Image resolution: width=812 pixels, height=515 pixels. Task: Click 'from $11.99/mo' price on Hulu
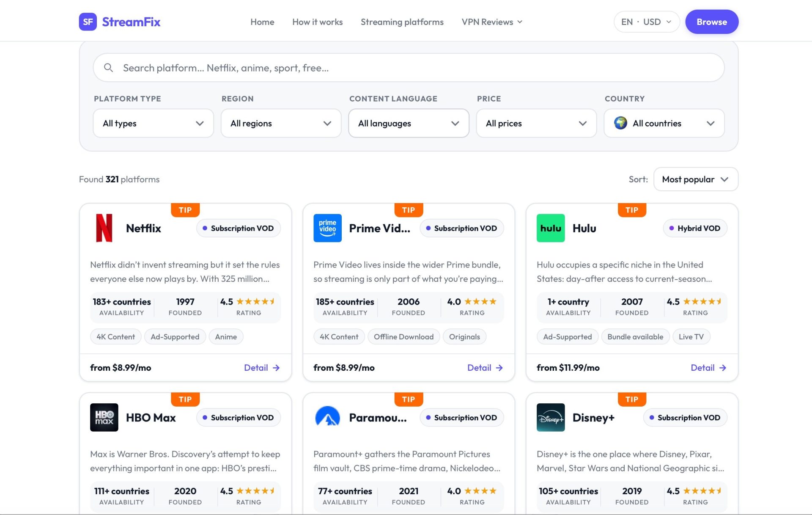pos(568,368)
